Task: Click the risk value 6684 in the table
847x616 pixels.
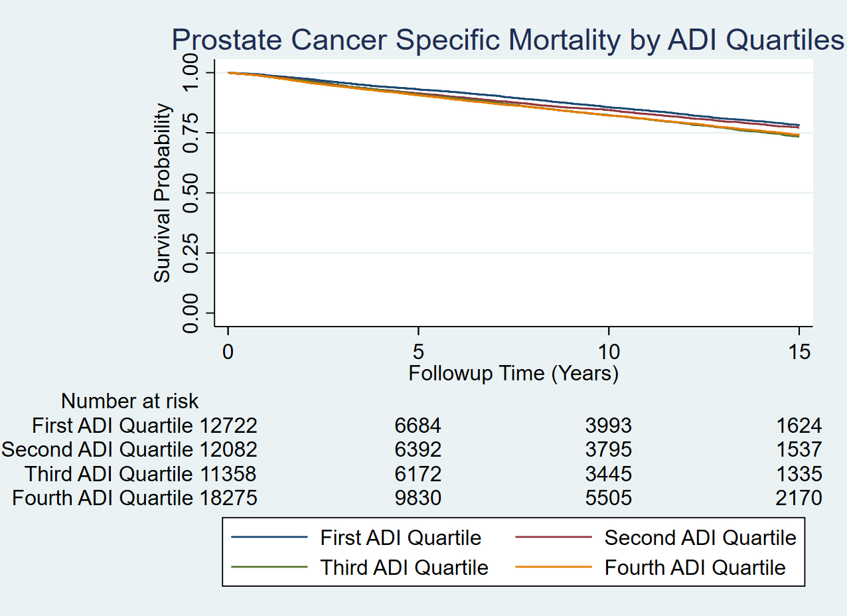Action: (418, 425)
